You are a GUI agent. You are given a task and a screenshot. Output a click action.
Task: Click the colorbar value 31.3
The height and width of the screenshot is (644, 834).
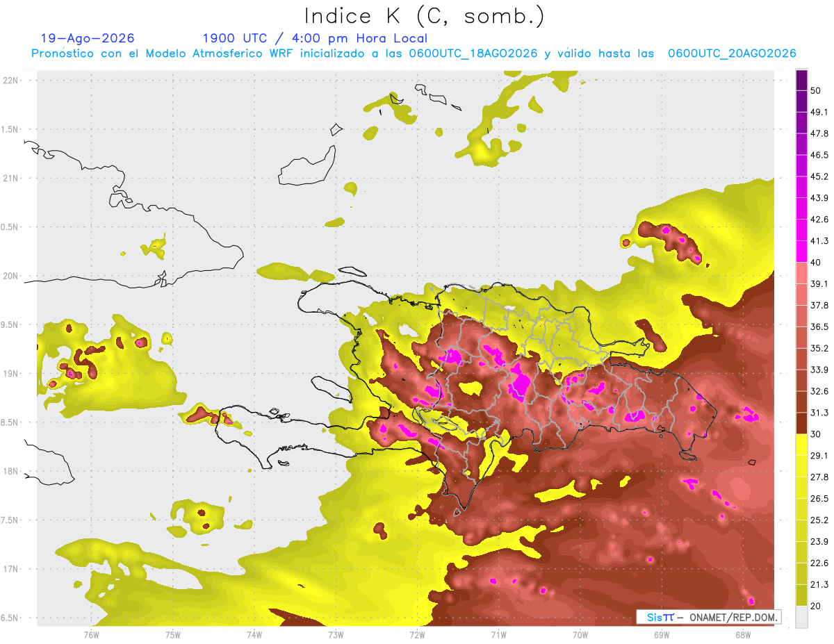[819, 413]
